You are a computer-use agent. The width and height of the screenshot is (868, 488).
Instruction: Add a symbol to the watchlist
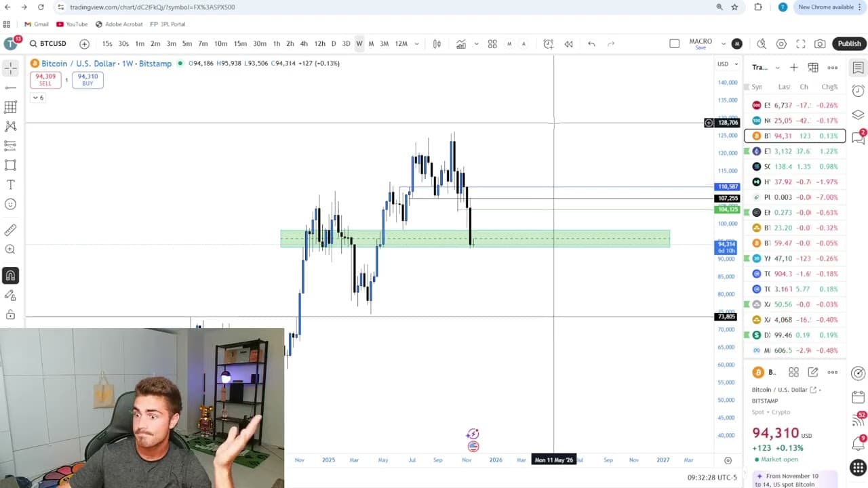click(793, 68)
